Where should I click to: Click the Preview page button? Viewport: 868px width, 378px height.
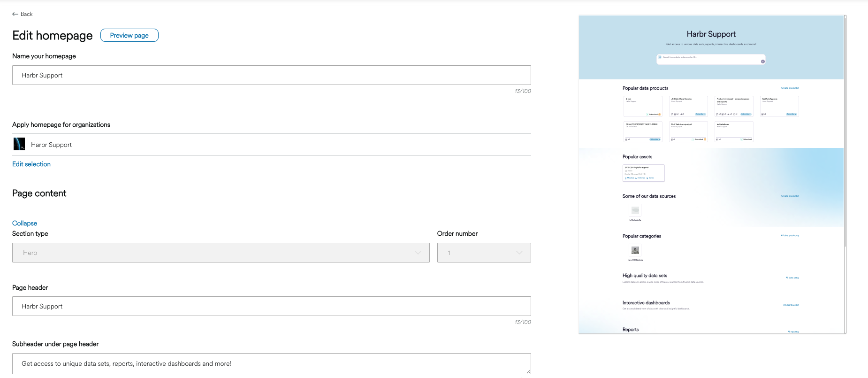click(129, 35)
